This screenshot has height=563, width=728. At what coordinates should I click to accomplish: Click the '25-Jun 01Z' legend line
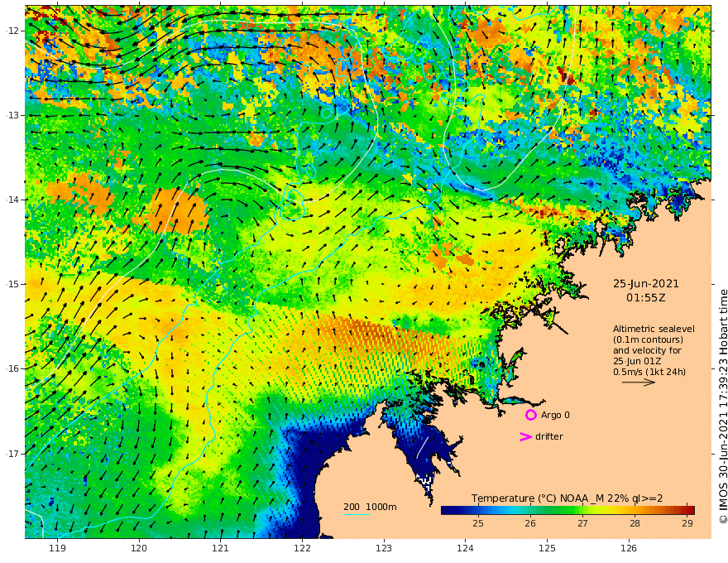(x=637, y=361)
